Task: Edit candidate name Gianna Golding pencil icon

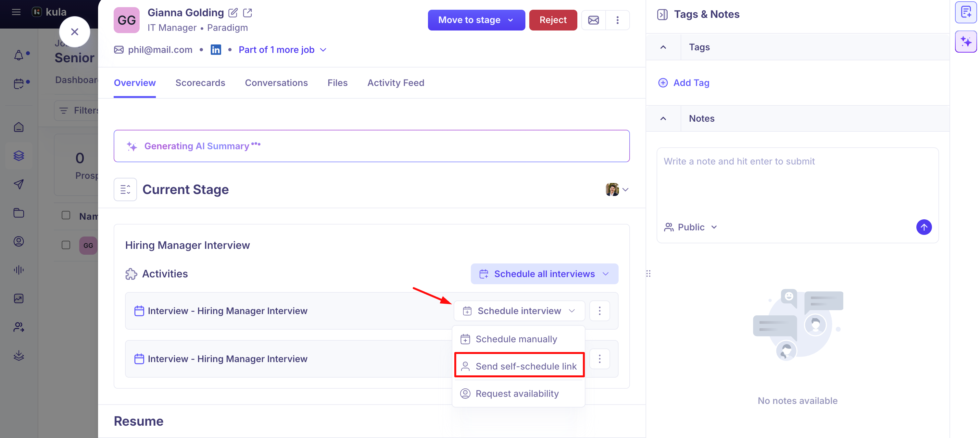Action: (233, 13)
